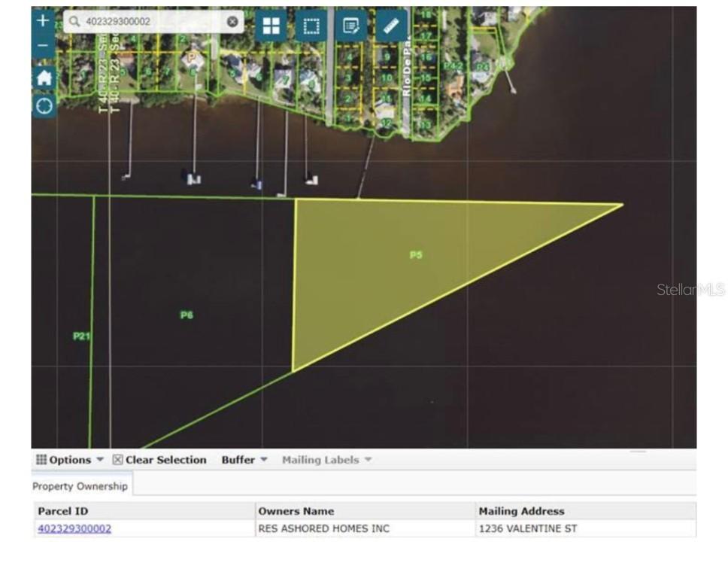Open the basemap gallery icon

coord(271,24)
